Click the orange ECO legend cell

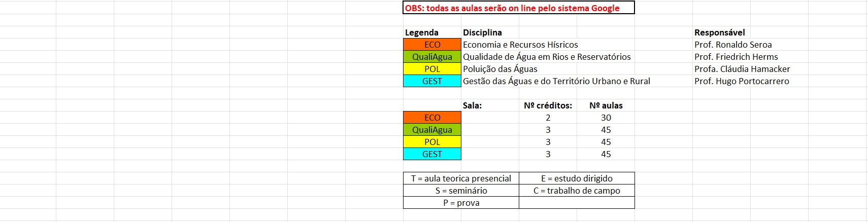[x=432, y=45]
